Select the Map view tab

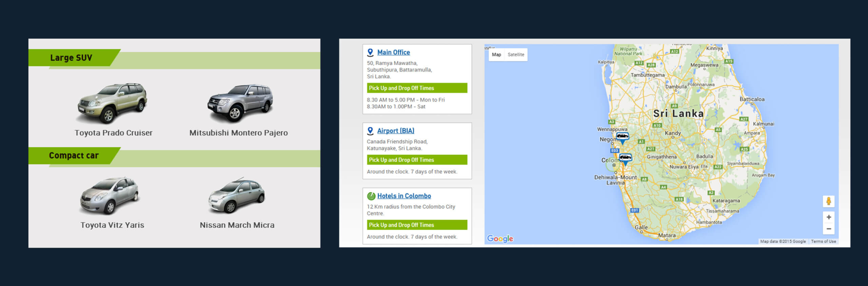496,55
